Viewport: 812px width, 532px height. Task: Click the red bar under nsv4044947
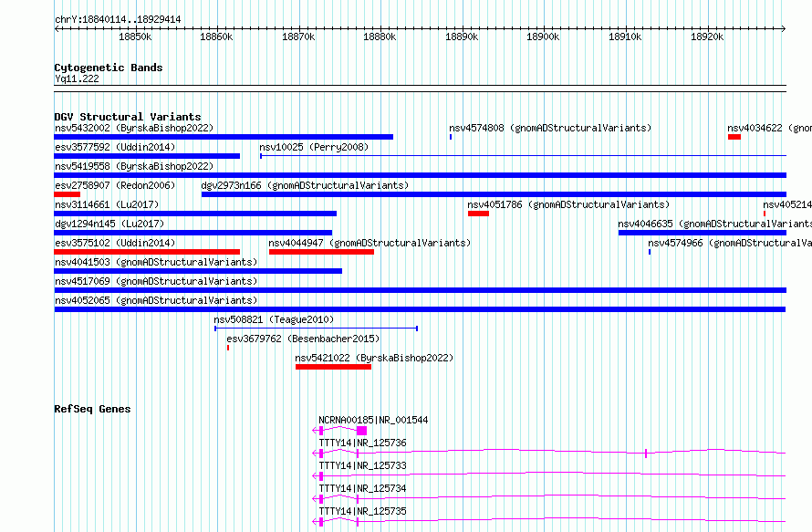[x=321, y=252]
